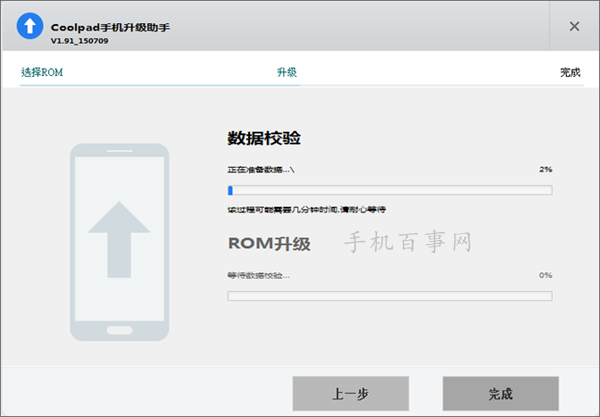Image resolution: width=600 pixels, height=417 pixels.
Task: Switch to the 选择ROM step tab
Action: [43, 72]
